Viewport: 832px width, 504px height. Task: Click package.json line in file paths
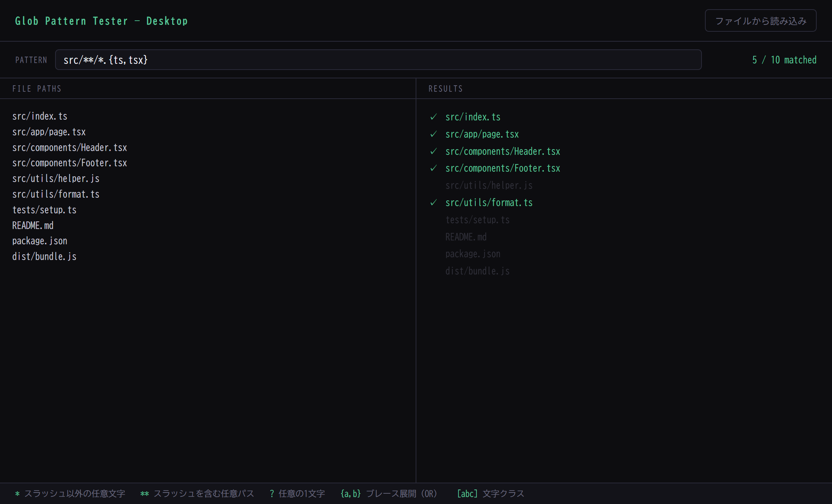click(x=40, y=241)
